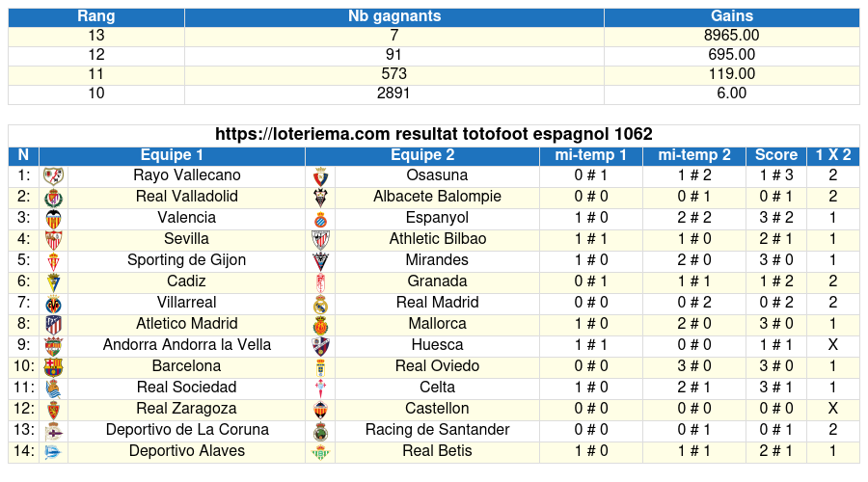Click the Osasuna team crest
868x482 pixels.
pos(320,177)
